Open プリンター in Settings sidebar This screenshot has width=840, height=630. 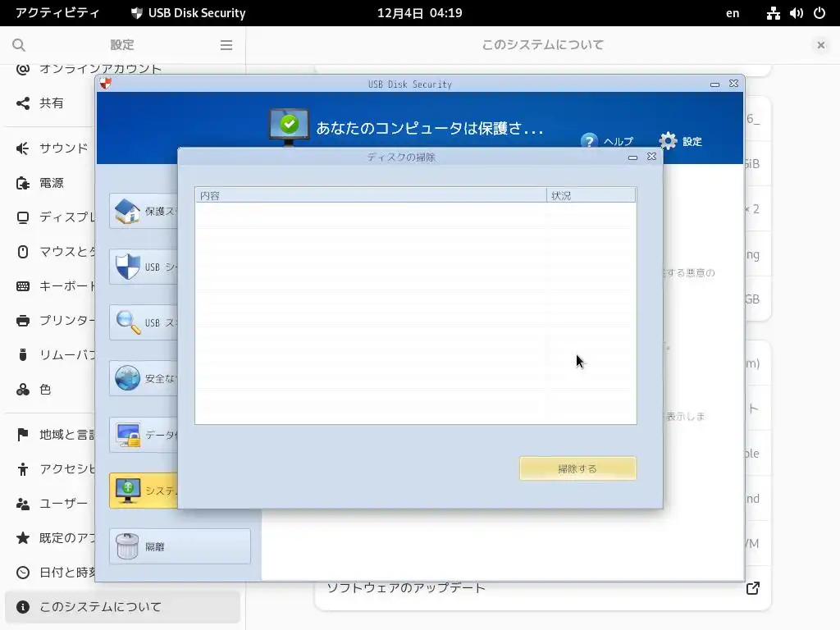51,321
